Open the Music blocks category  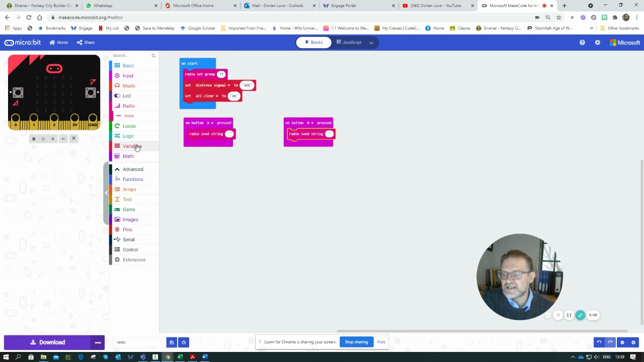pyautogui.click(x=129, y=85)
